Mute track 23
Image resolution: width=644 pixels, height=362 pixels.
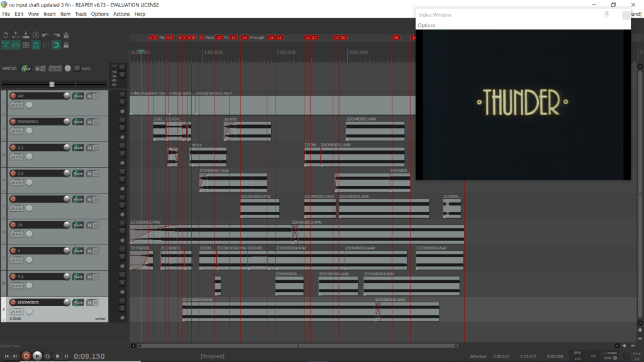pos(122,223)
